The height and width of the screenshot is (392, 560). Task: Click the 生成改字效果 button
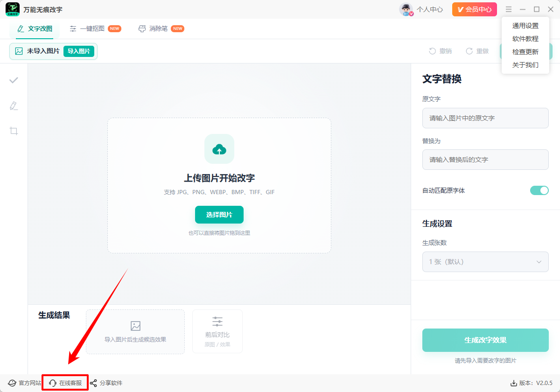click(485, 340)
